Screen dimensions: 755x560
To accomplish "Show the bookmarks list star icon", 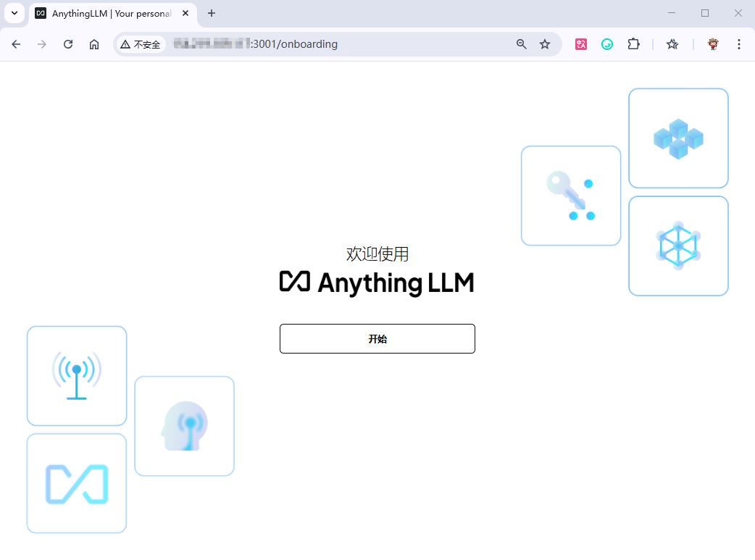I will tap(672, 44).
